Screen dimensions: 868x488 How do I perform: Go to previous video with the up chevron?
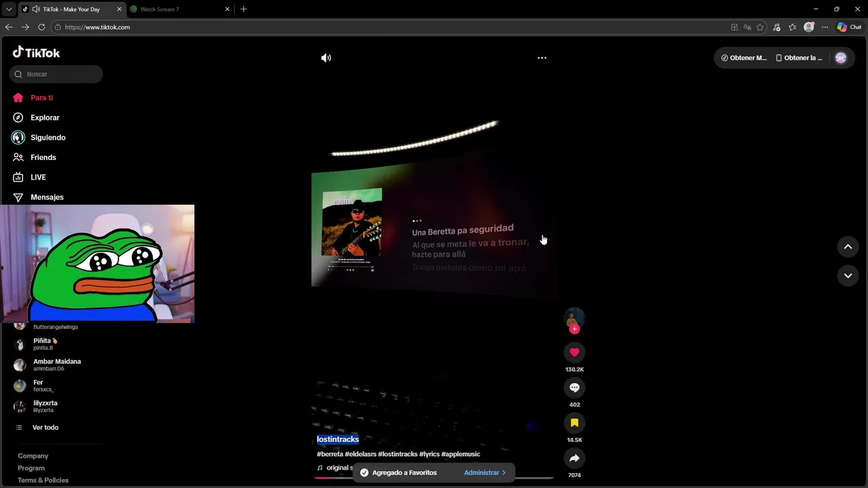[x=848, y=247]
